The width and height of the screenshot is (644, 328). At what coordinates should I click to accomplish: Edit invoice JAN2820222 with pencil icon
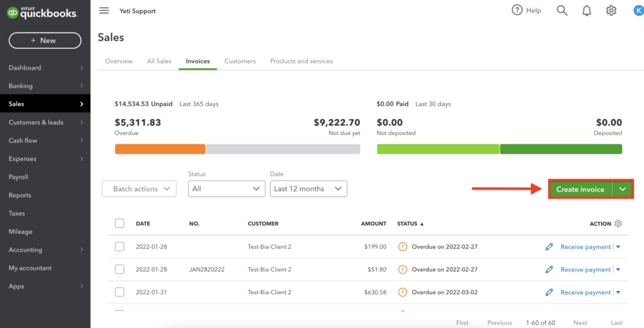click(549, 269)
